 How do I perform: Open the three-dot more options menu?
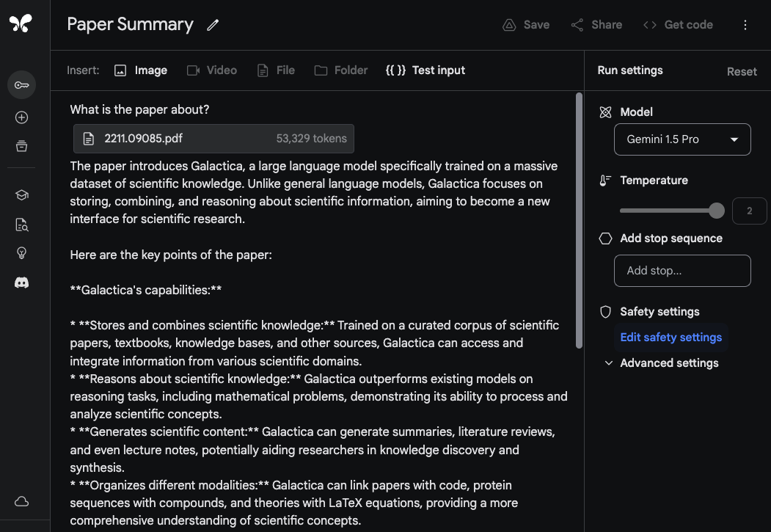click(745, 25)
